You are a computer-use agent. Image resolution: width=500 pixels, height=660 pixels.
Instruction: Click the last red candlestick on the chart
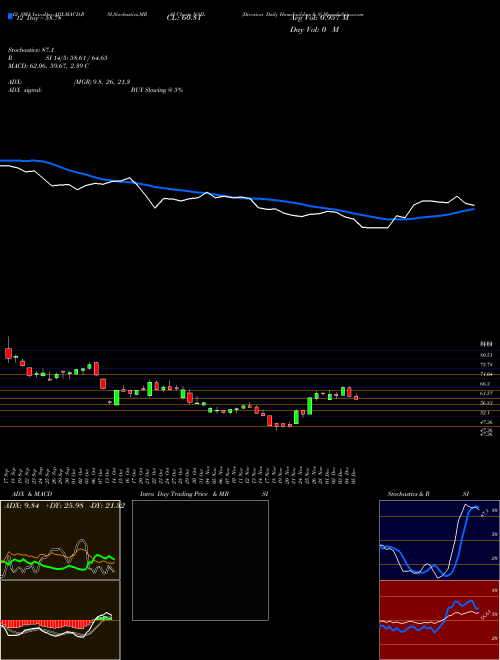356,397
